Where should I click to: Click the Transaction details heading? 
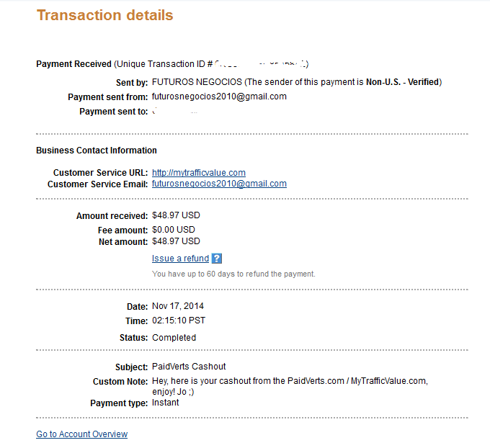pos(105,15)
